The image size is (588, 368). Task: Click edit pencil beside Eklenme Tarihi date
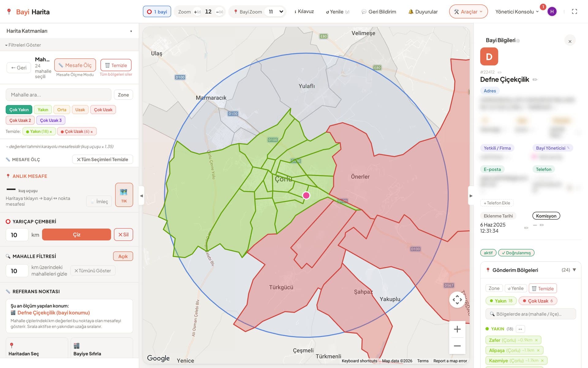526,228
